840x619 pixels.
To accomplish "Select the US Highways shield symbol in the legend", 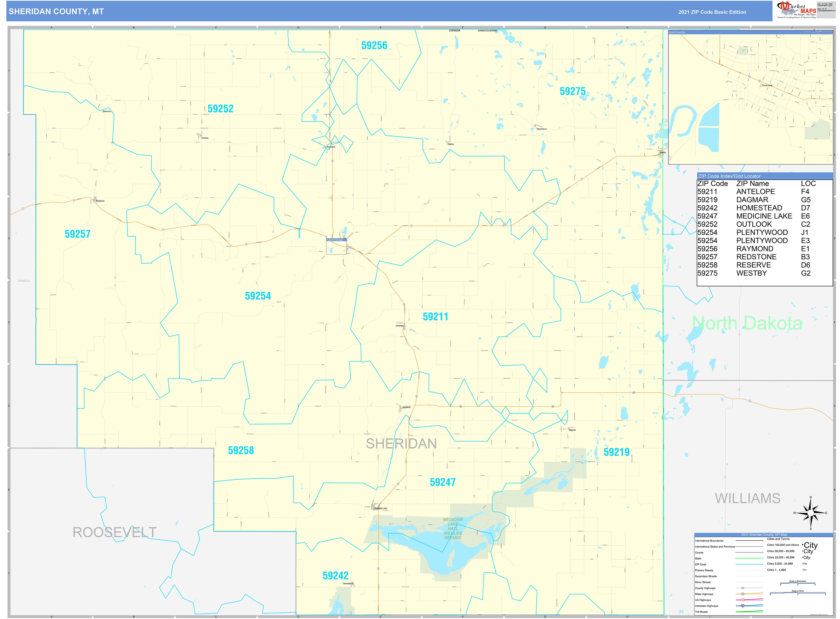I will (743, 600).
